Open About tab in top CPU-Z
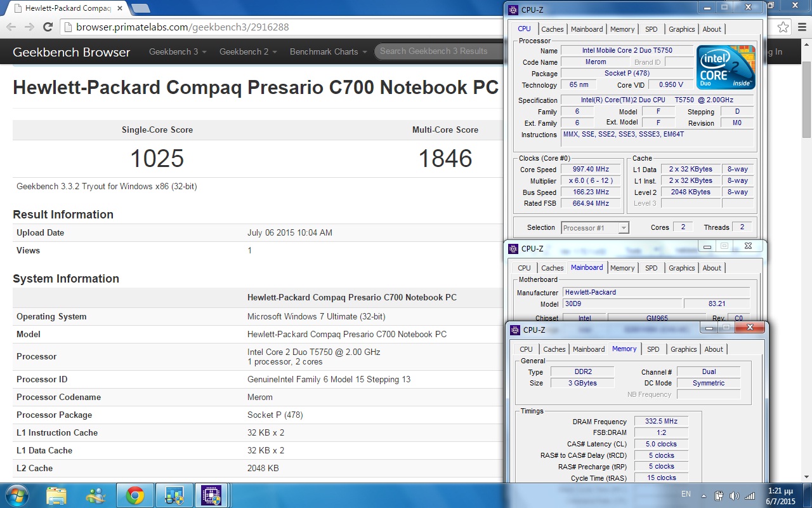Image resolution: width=812 pixels, height=508 pixels. coord(712,29)
